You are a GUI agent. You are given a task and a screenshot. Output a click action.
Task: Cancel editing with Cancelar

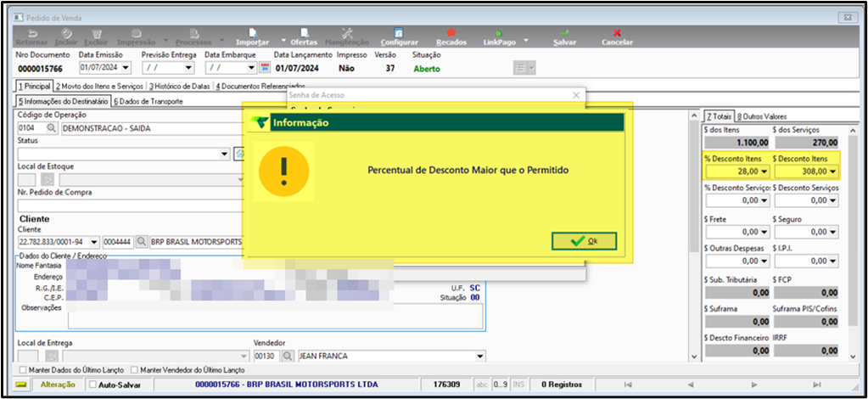tap(617, 37)
